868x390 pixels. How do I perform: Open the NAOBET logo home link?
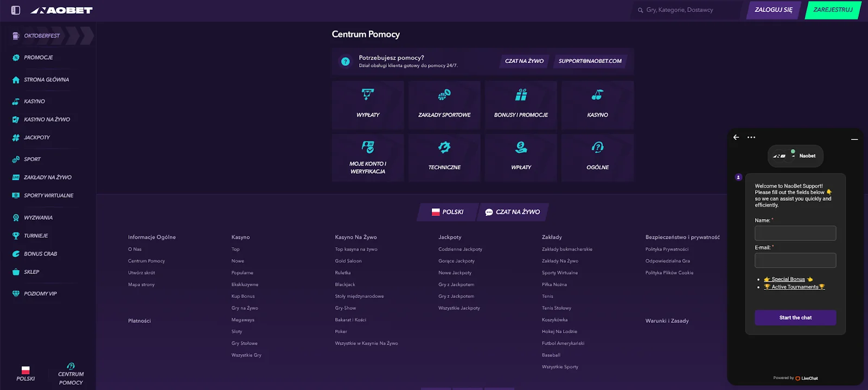tap(61, 10)
